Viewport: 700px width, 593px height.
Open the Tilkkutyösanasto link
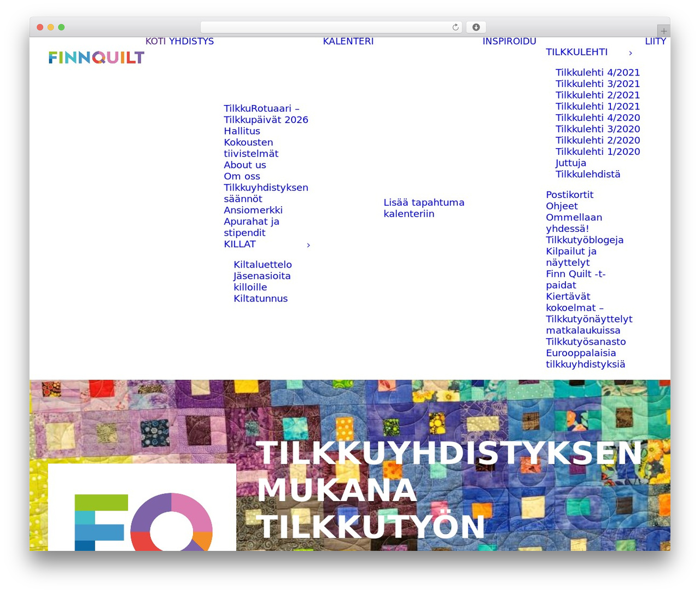pos(586,341)
